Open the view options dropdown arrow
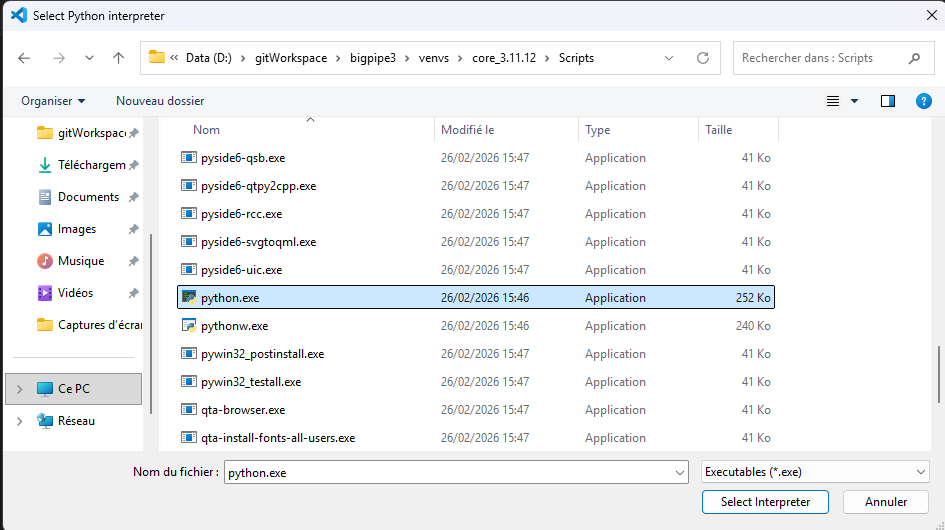945x530 pixels. (854, 101)
